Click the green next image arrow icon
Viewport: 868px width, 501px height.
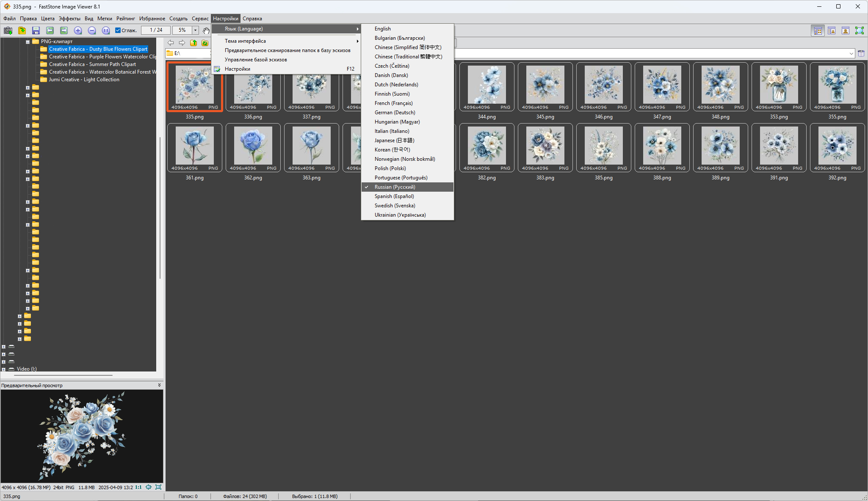tap(64, 30)
